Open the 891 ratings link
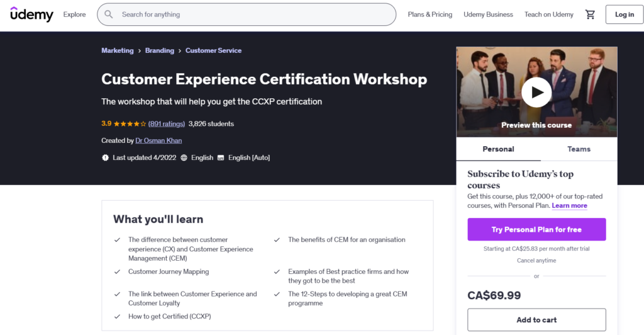The height and width of the screenshot is (335, 644). [x=166, y=123]
